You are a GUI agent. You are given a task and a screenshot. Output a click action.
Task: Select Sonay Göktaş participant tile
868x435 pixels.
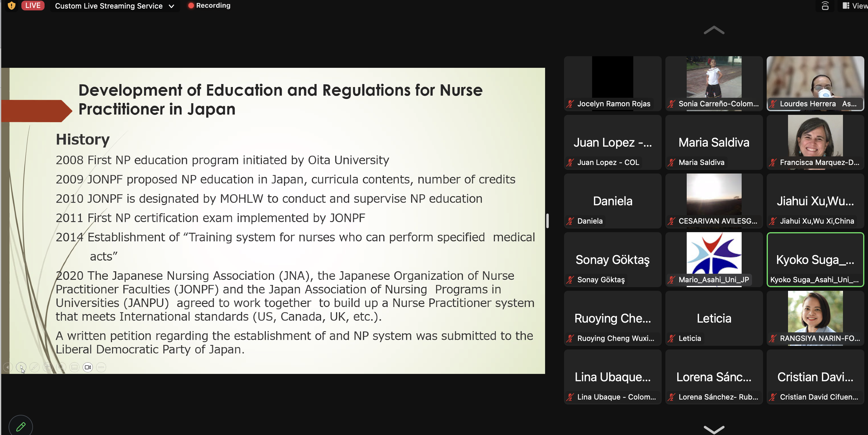(x=613, y=259)
